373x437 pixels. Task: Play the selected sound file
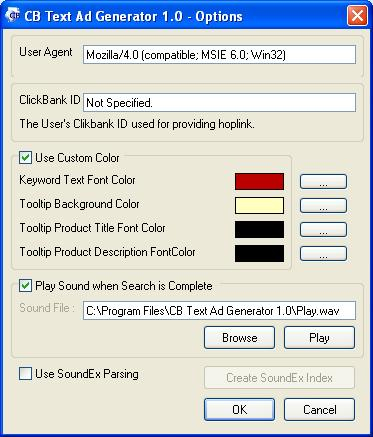[x=319, y=338]
